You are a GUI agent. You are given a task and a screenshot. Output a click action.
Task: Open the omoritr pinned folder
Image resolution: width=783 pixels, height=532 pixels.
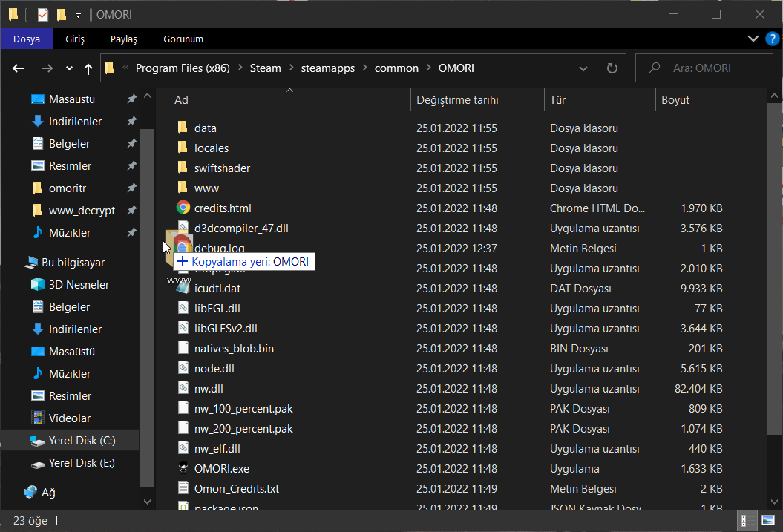(68, 188)
